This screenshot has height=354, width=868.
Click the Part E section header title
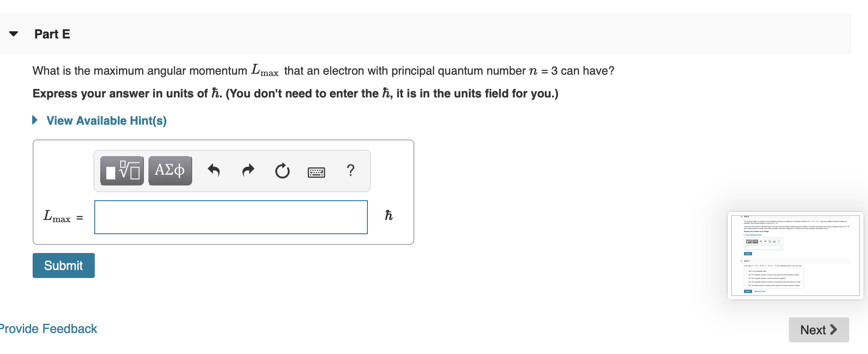tap(52, 34)
